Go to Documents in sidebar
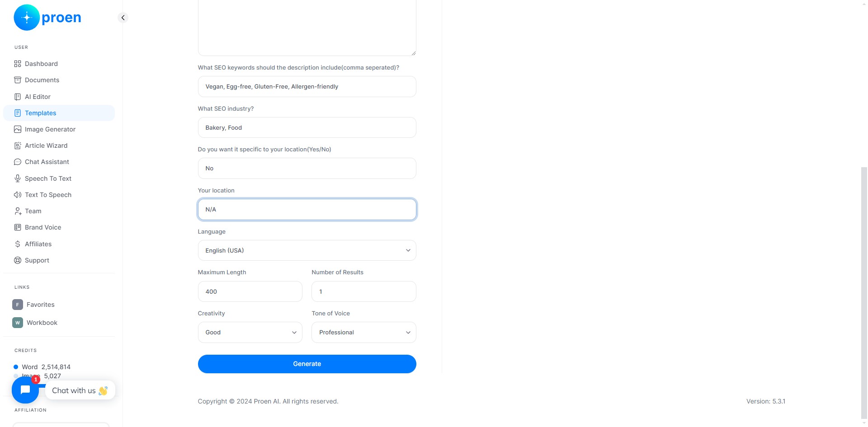This screenshot has width=868, height=427. tap(59, 80)
